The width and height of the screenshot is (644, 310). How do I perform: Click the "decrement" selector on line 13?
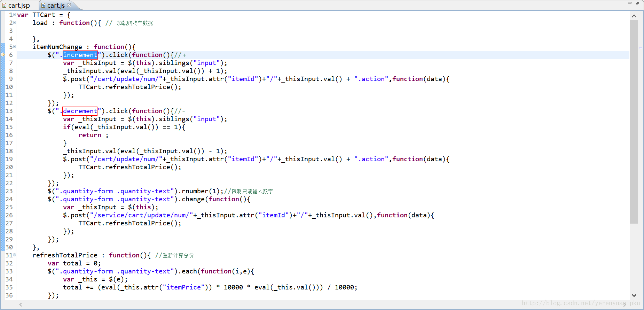click(x=80, y=111)
